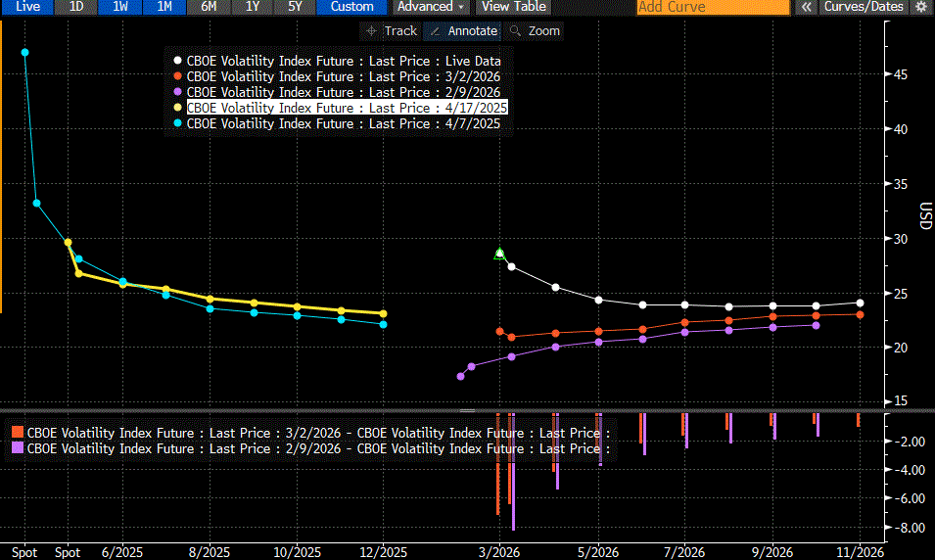Click last orange data point at 11/2026
This screenshot has width=935, height=560.
[x=860, y=314]
